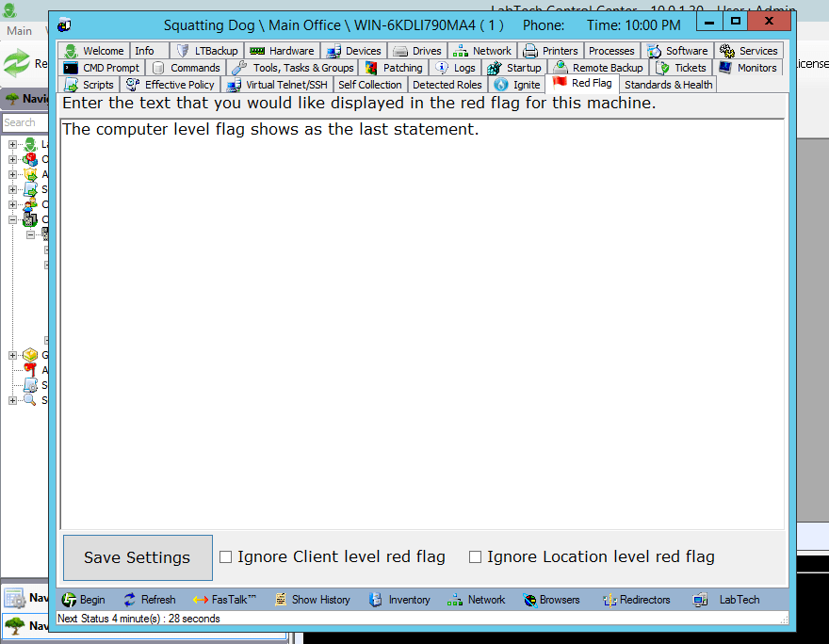Screen dimensions: 829x644
Task: Enable Ignore Client level red flag
Action: coord(226,556)
